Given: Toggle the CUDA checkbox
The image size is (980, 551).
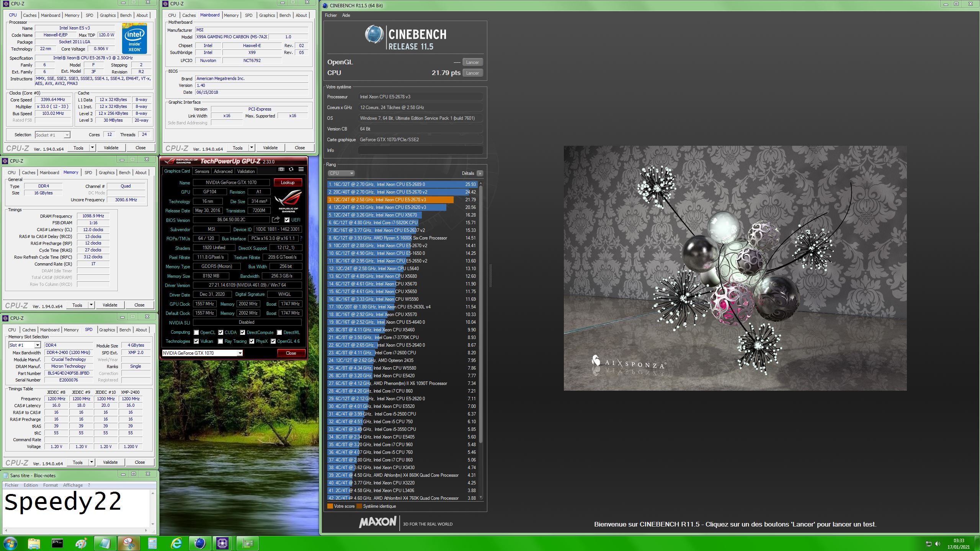Looking at the screenshot, I should 220,333.
